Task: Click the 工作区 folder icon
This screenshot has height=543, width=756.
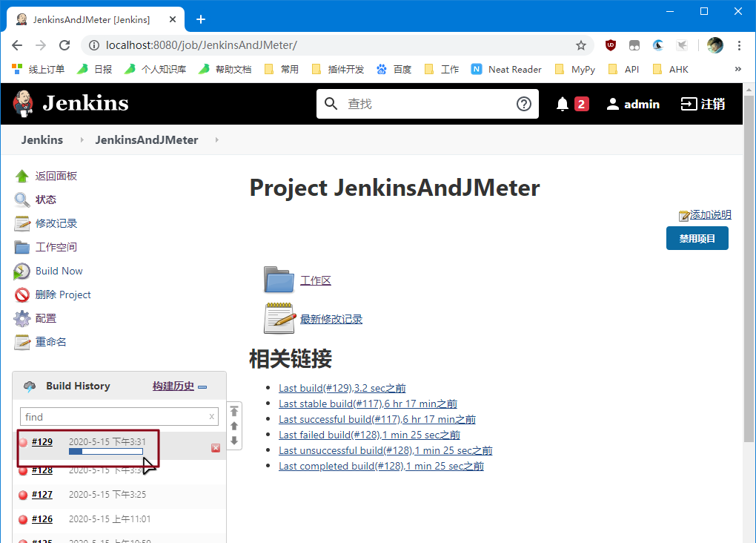Action: click(x=279, y=280)
